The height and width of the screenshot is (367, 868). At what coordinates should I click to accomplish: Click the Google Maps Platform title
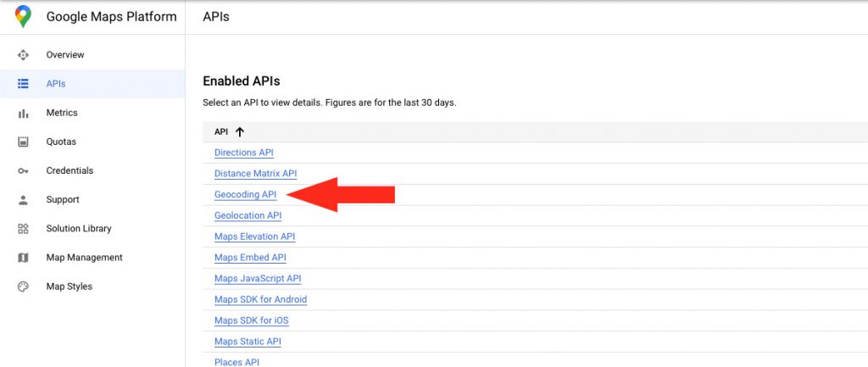tap(111, 17)
